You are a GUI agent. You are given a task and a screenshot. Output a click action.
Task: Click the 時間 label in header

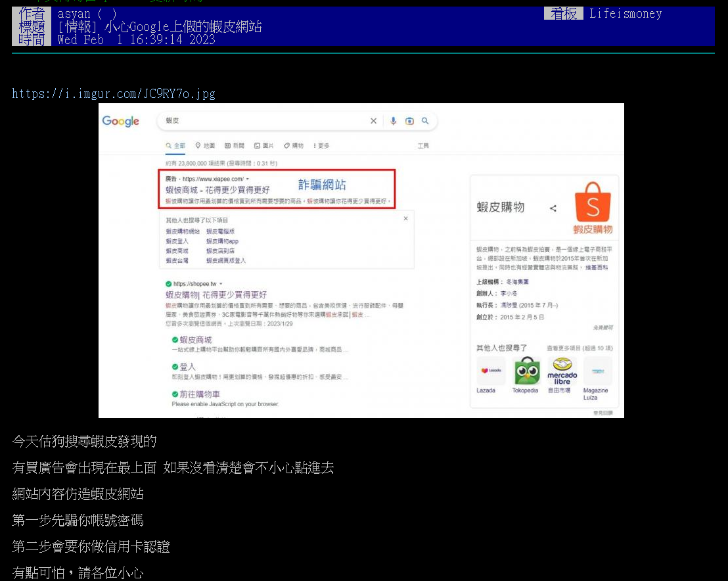tap(32, 39)
